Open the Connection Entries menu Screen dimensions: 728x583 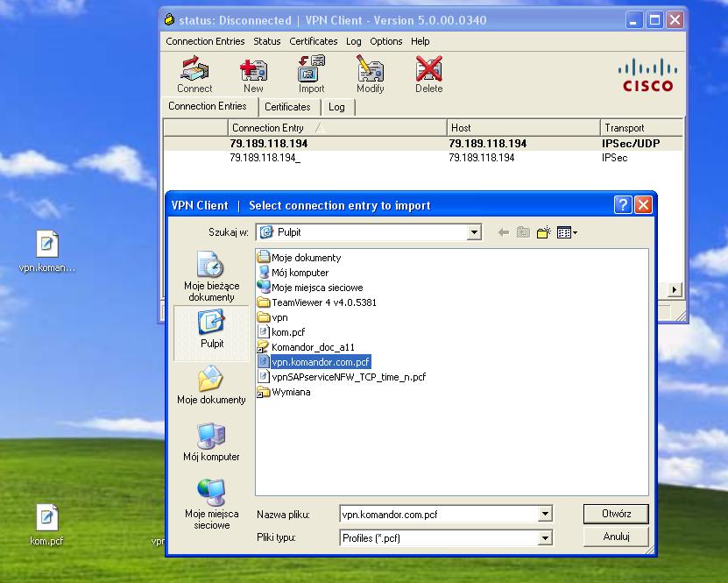pyautogui.click(x=205, y=41)
